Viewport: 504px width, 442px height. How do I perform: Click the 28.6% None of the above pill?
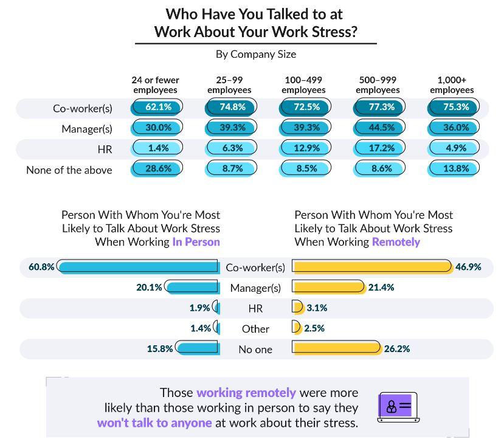coord(158,168)
